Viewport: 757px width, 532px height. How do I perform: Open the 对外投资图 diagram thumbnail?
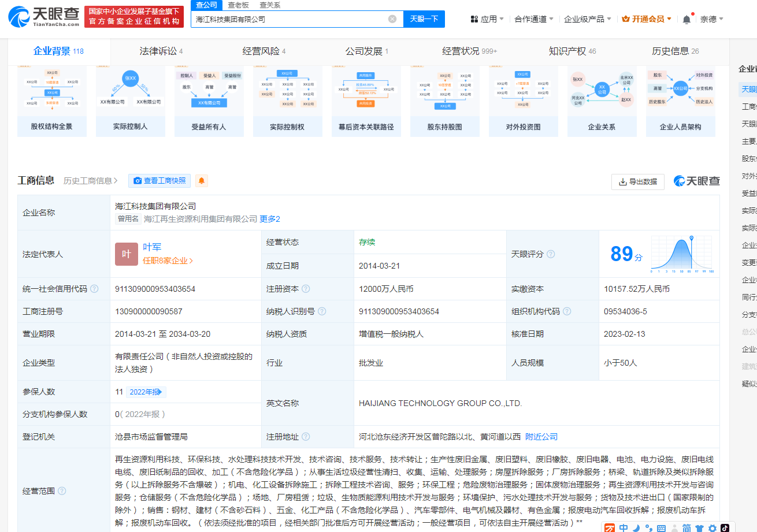(524, 101)
